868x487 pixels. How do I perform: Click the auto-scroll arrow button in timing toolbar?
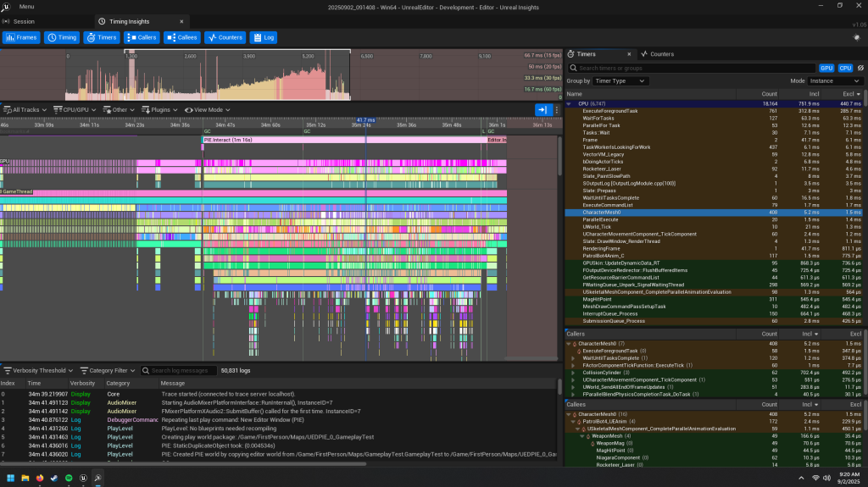point(542,109)
